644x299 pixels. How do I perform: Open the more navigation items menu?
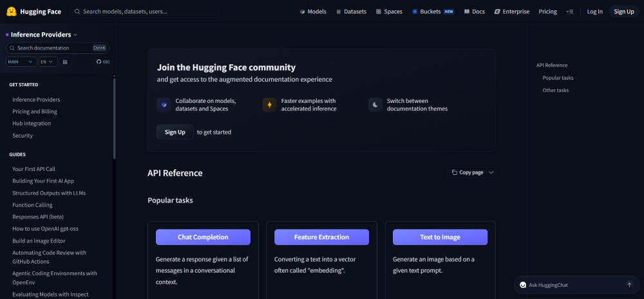pyautogui.click(x=569, y=12)
